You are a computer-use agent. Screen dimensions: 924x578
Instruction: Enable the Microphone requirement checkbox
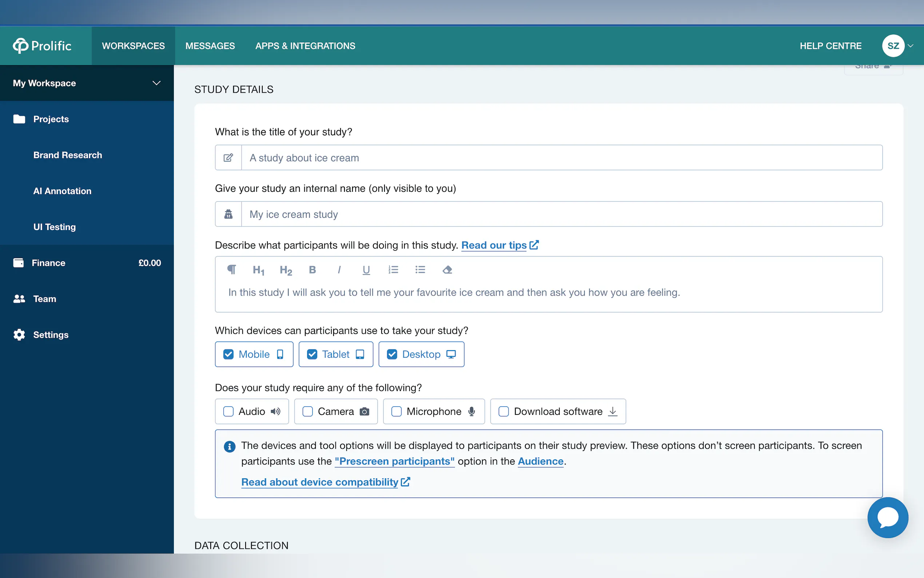tap(397, 411)
